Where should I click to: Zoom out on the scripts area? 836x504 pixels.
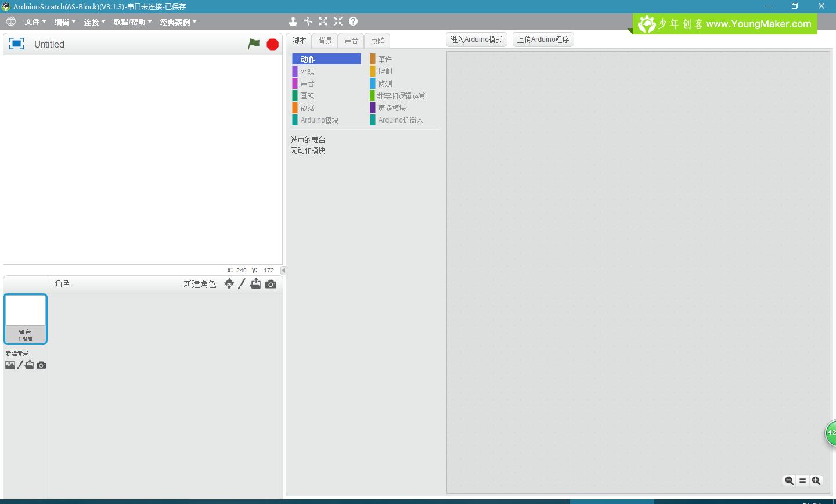(x=789, y=481)
